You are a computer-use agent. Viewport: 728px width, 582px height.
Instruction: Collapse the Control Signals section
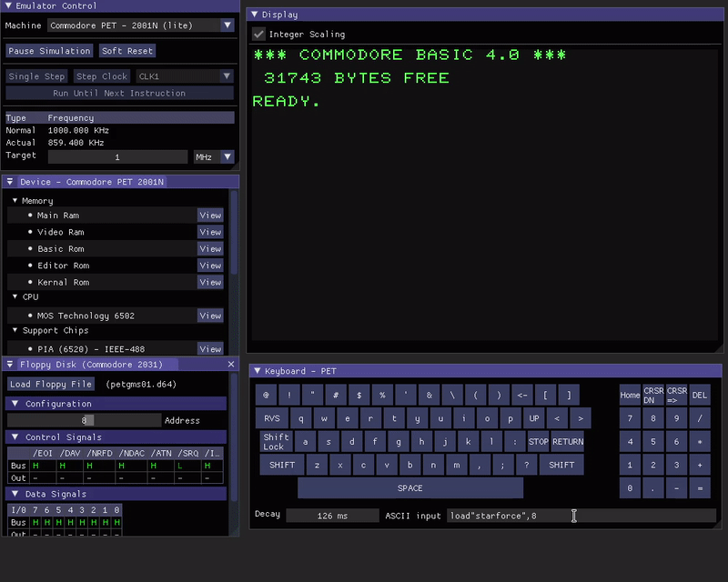(x=15, y=436)
